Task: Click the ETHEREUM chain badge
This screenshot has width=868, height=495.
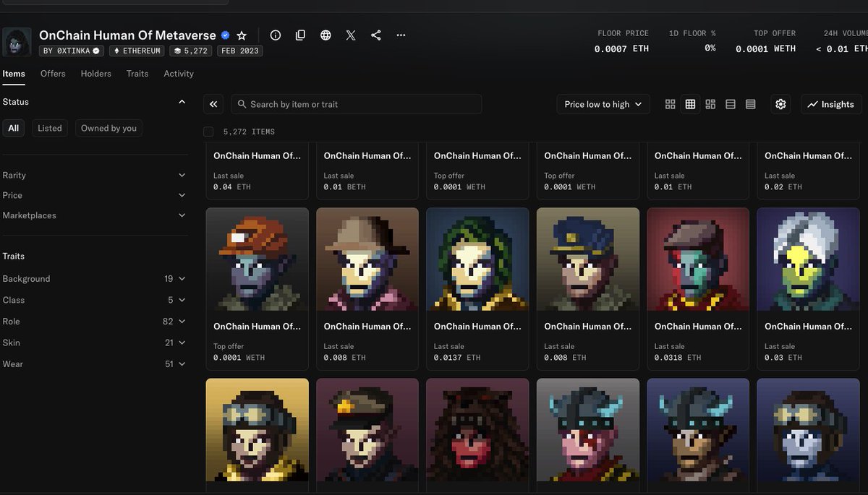Action: [137, 51]
